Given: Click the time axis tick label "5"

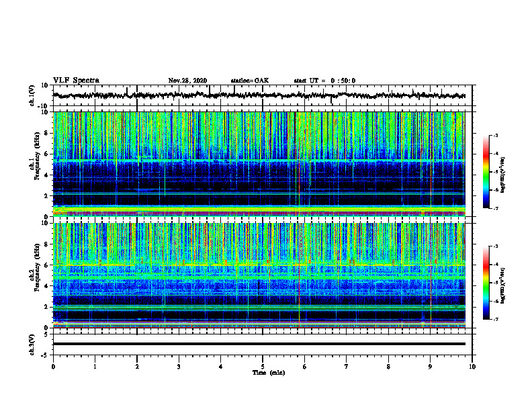Looking at the screenshot, I should [x=263, y=367].
